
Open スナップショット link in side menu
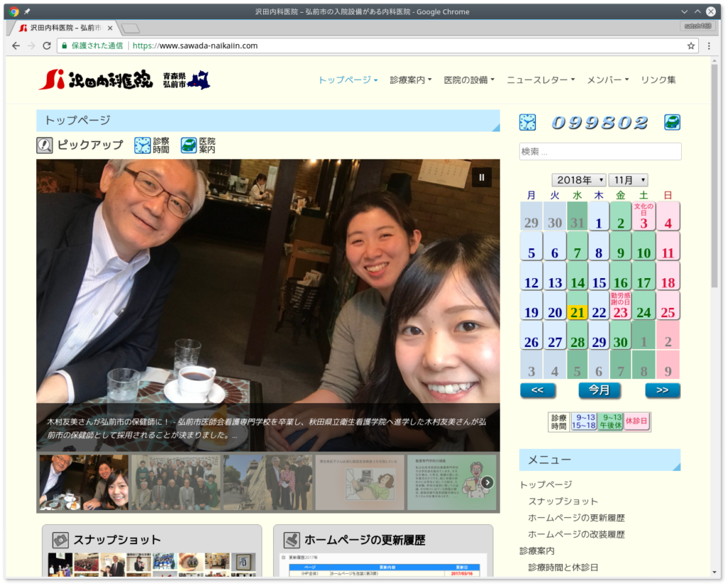pyautogui.click(x=563, y=501)
